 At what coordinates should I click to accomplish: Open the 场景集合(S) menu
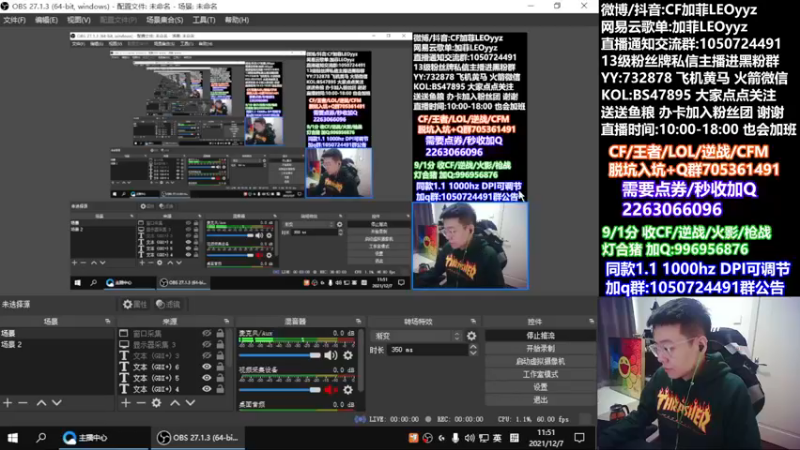coord(164,20)
